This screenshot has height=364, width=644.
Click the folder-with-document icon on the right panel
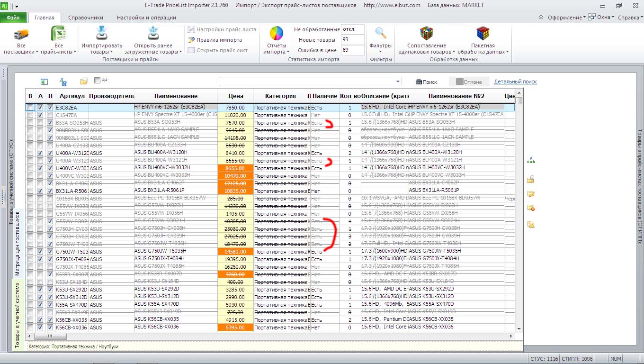531,179
